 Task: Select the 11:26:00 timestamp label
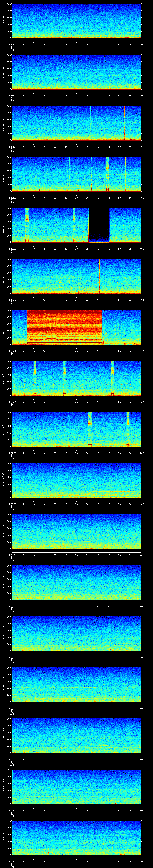[12, 657]
